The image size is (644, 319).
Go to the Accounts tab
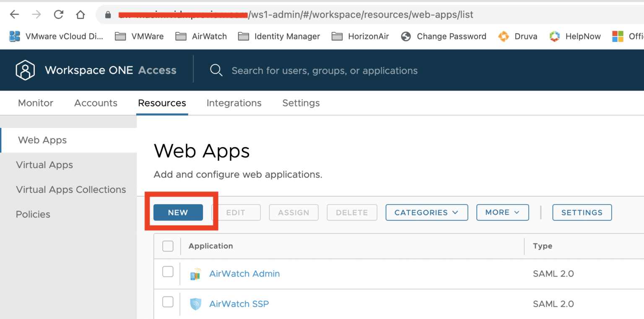click(96, 103)
